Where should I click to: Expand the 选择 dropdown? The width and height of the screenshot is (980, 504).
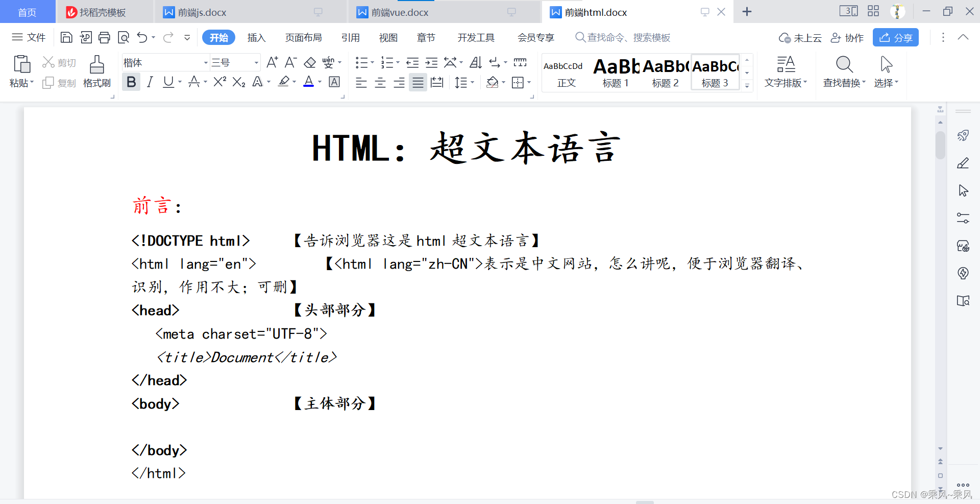(x=886, y=83)
